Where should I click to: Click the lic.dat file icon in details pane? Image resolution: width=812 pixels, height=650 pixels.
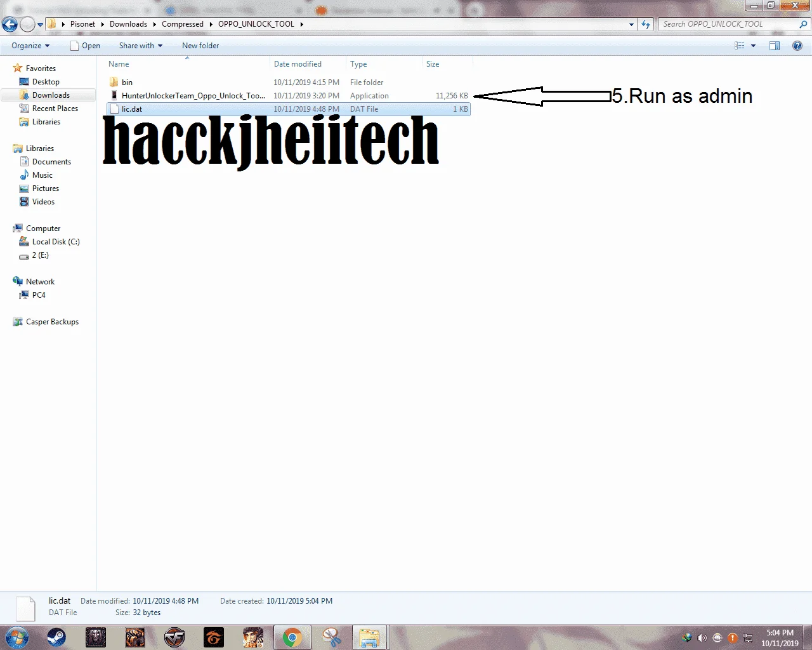point(25,608)
